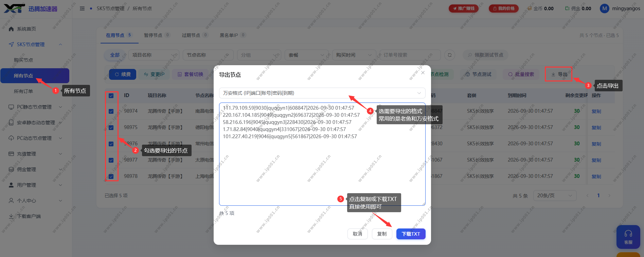The width and height of the screenshot is (644, 257).
Task: Toggle the select-all checkbox in table header
Action: 111,96
